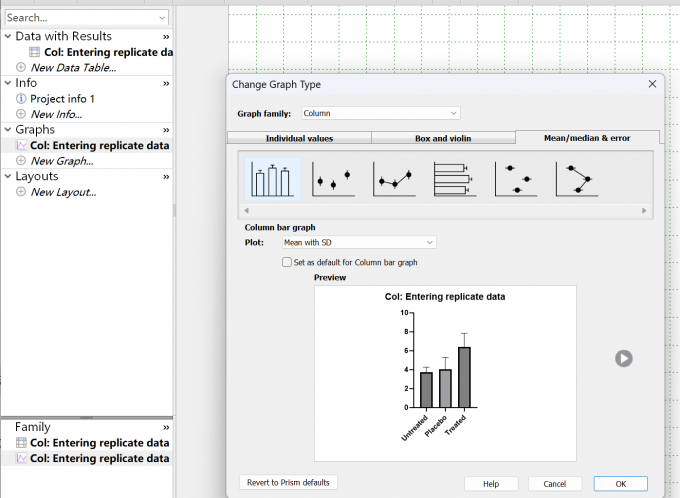The height and width of the screenshot is (498, 680).
Task: Enable Set as default for Column bar graph
Action: pyautogui.click(x=287, y=262)
